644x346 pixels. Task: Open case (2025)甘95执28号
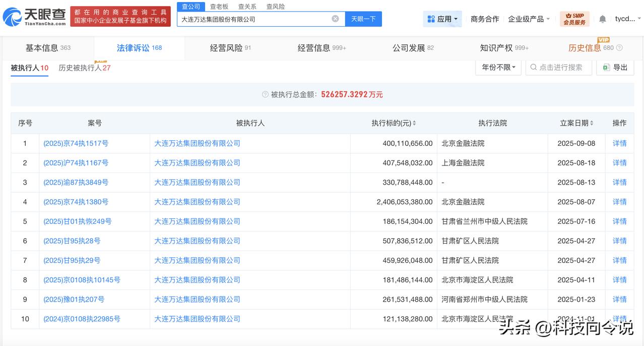(x=72, y=241)
